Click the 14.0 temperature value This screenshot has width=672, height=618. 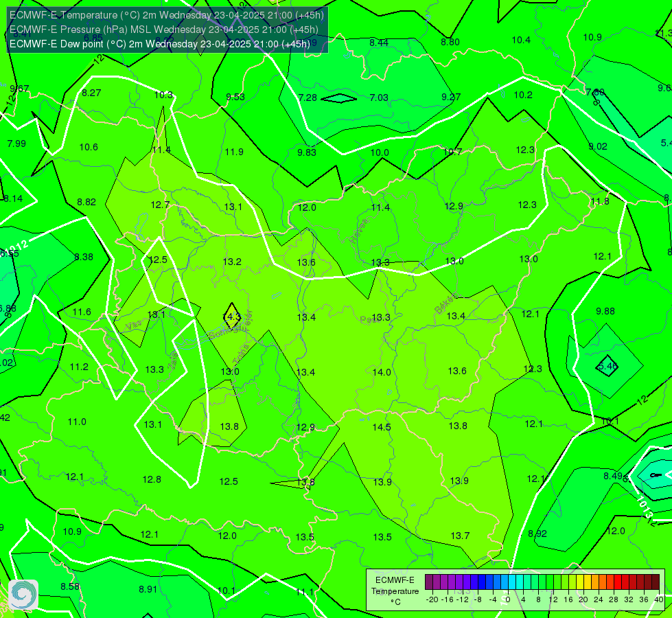[382, 372]
